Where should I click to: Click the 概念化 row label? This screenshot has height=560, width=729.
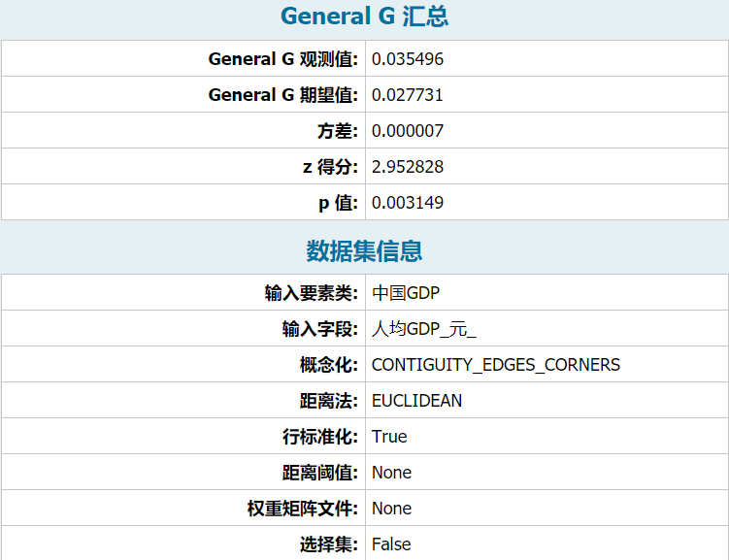[x=329, y=365]
